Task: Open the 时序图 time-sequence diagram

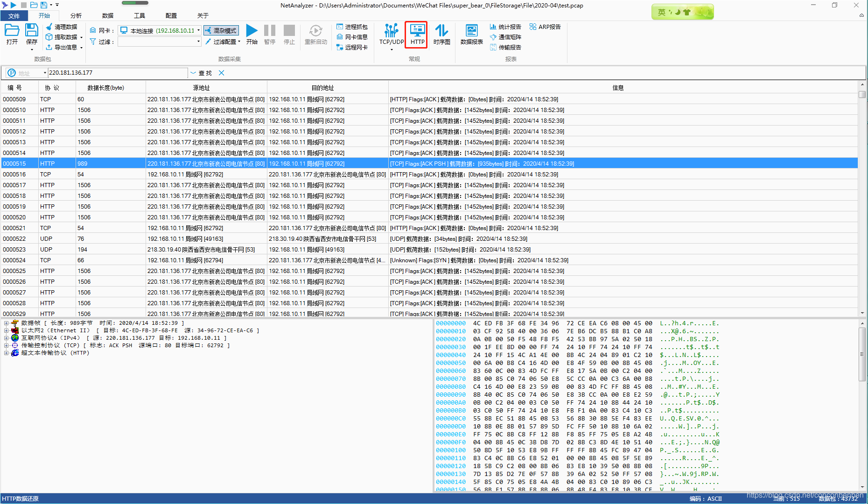Action: (441, 35)
